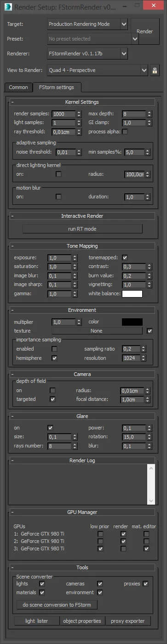Toggle the hemisphere checkbox
This screenshot has height=644, width=167.
click(54, 358)
